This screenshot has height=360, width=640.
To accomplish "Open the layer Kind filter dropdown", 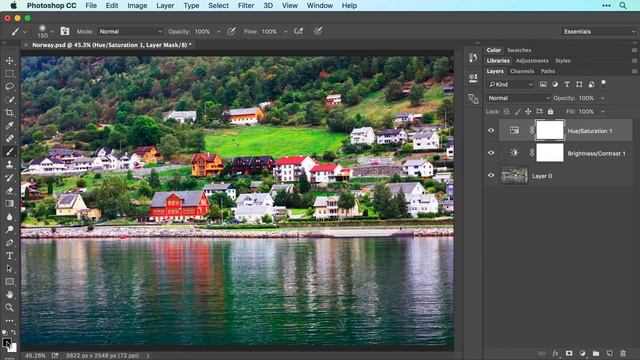I will pyautogui.click(x=511, y=84).
